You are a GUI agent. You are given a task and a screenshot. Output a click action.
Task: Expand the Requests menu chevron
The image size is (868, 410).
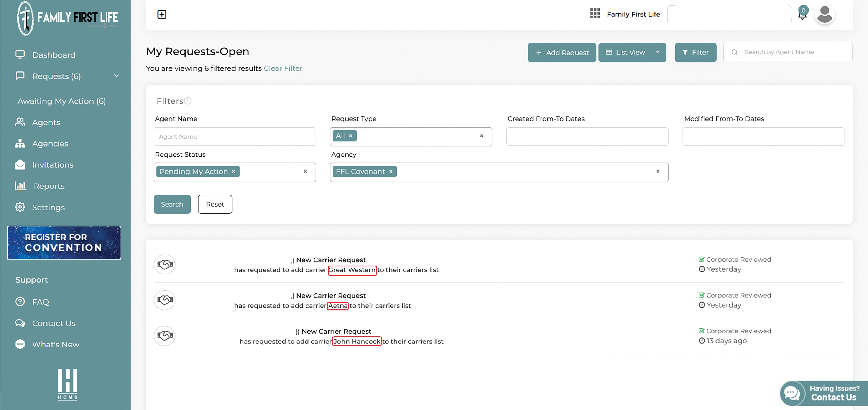(x=116, y=76)
